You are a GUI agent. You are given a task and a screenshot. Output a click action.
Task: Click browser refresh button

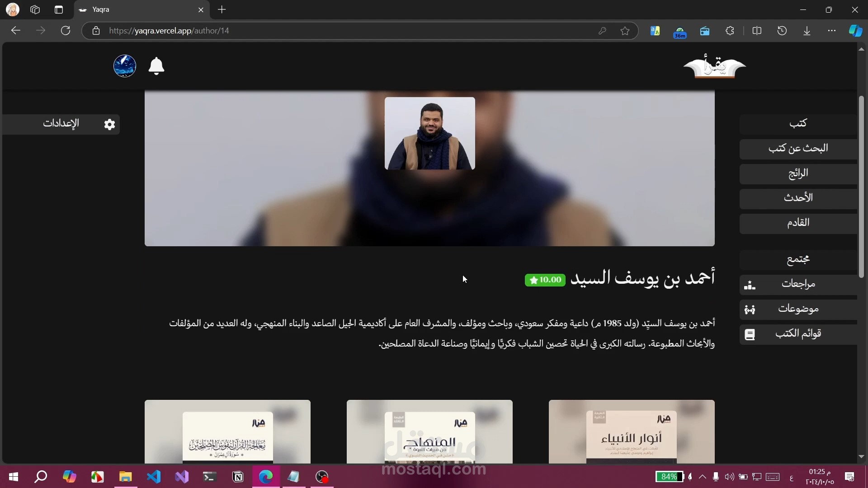coord(66,31)
